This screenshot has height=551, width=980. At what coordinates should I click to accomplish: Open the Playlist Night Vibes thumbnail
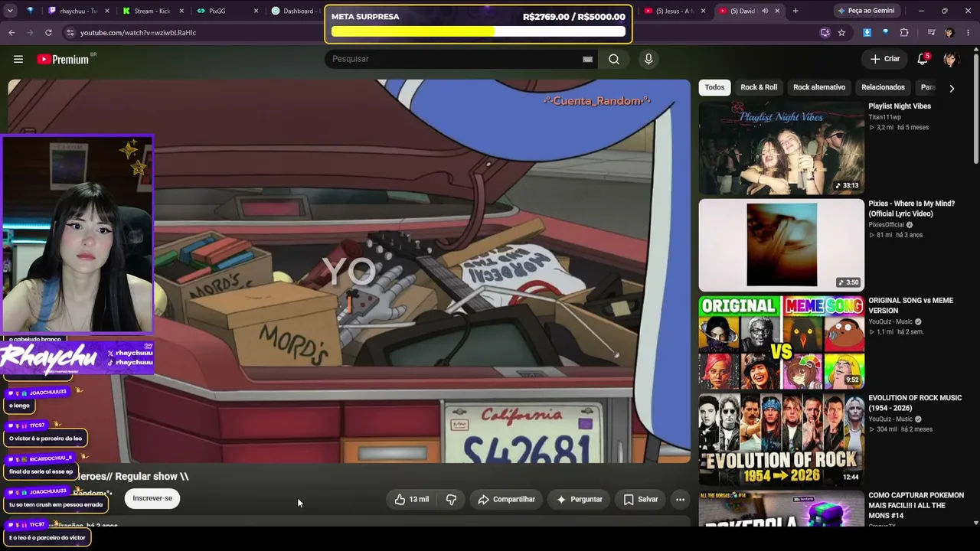click(781, 148)
